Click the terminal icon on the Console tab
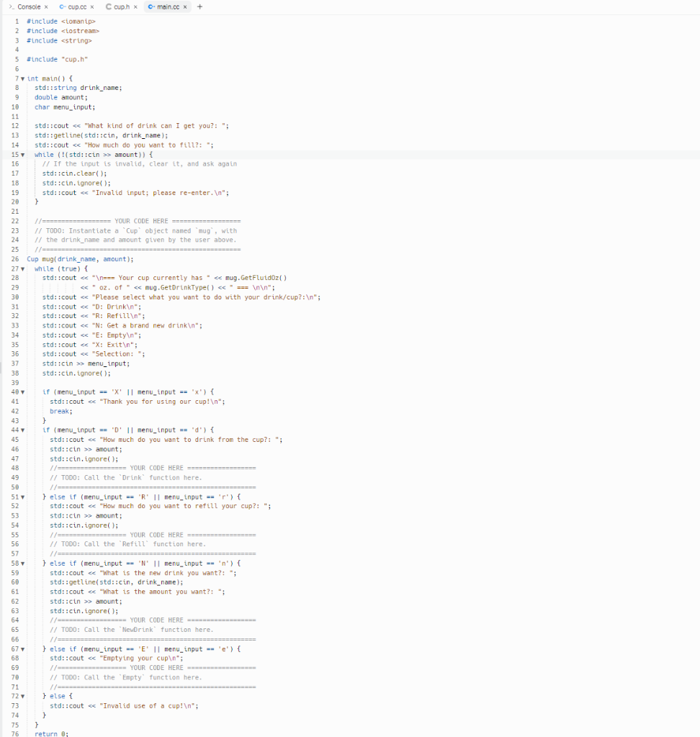Screen dimensions: 700x737 [x=10, y=6]
